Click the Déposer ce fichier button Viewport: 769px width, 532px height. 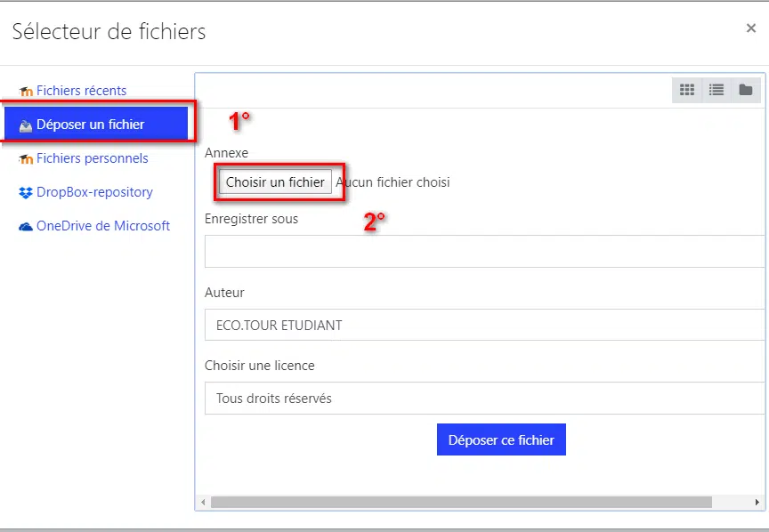click(x=501, y=439)
